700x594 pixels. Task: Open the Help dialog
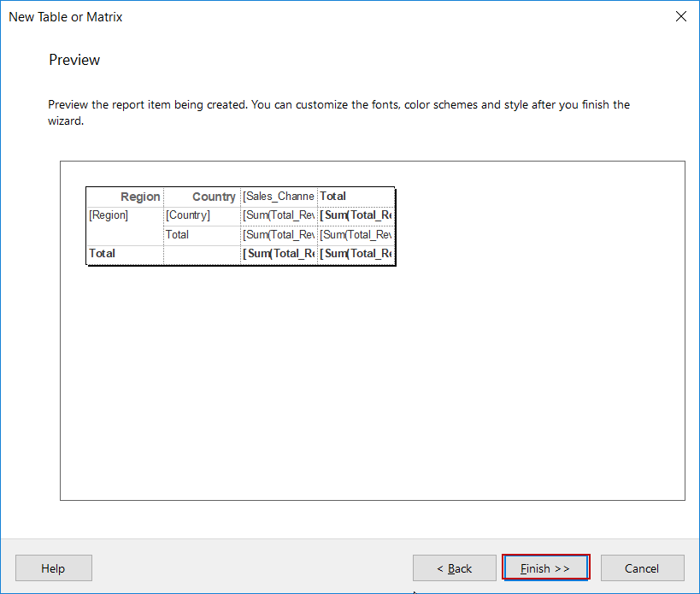point(53,568)
